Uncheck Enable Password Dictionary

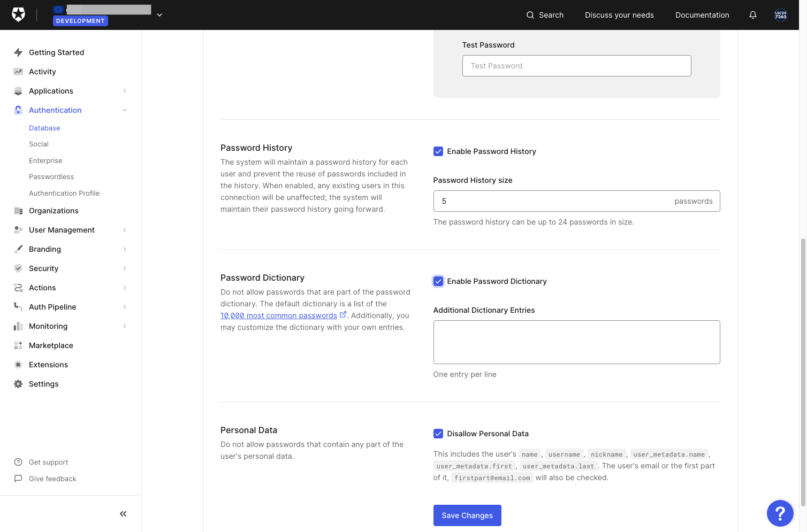click(x=438, y=281)
